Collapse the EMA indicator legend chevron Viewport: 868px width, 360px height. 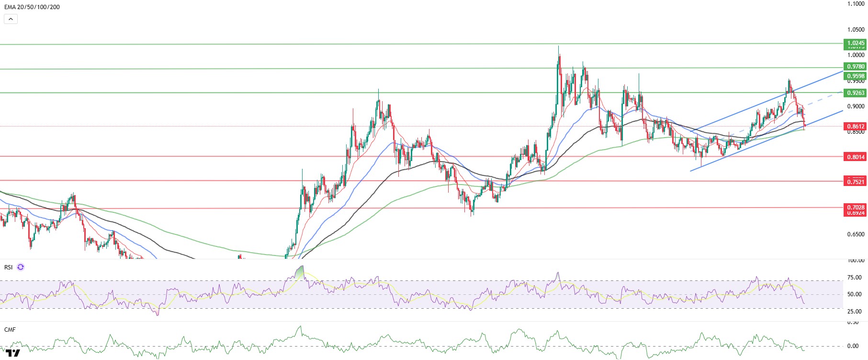tap(11, 19)
